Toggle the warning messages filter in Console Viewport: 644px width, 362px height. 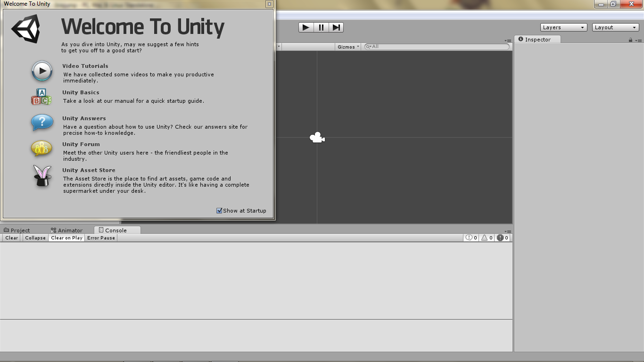[x=486, y=238]
